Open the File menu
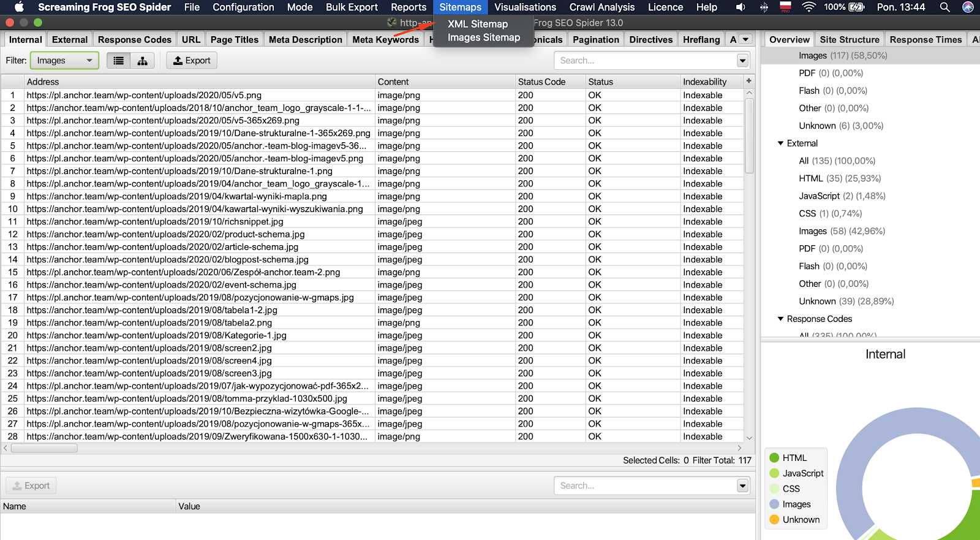The height and width of the screenshot is (540, 980). [x=192, y=7]
